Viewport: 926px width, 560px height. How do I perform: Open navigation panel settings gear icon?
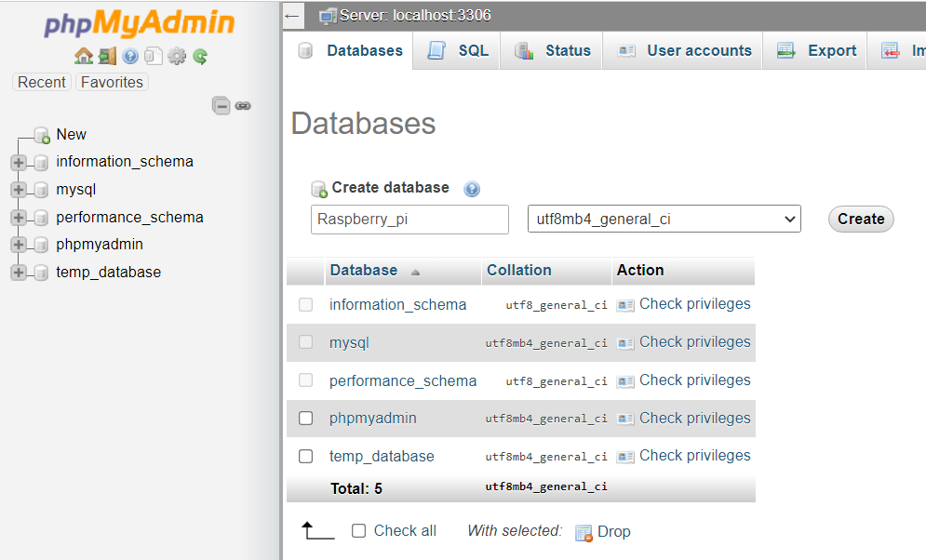pos(177,56)
